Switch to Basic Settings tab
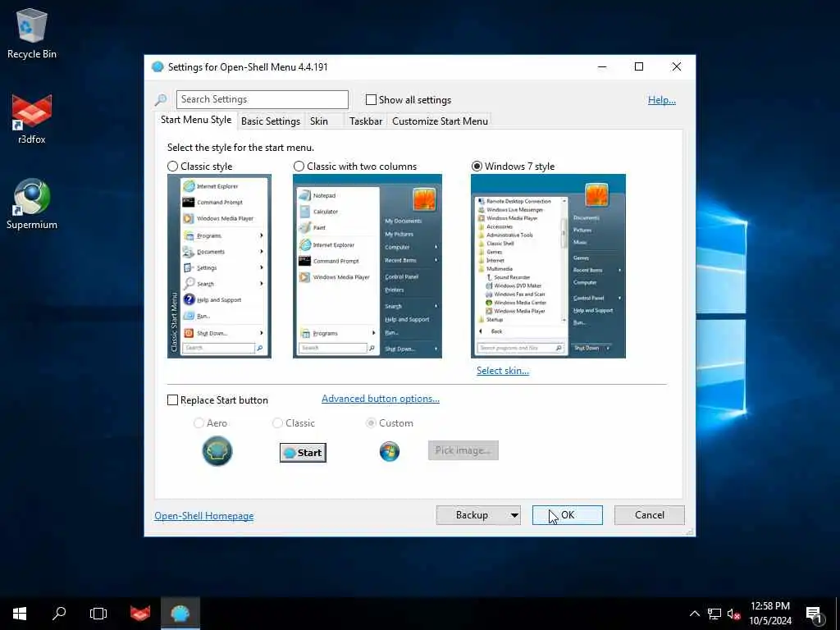840x630 pixels. pyautogui.click(x=271, y=121)
